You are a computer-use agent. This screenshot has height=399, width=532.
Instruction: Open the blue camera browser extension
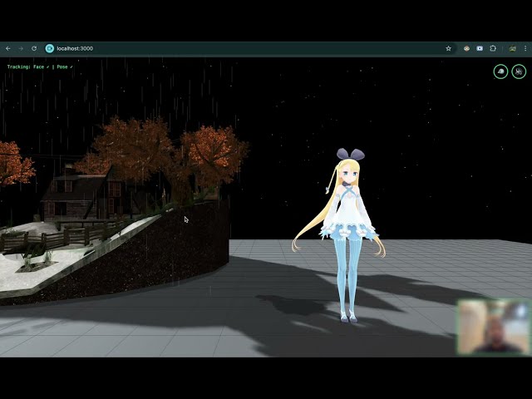tap(480, 48)
